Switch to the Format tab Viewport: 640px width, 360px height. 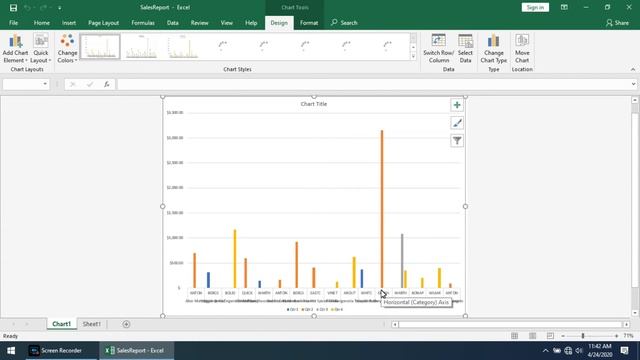tap(309, 23)
